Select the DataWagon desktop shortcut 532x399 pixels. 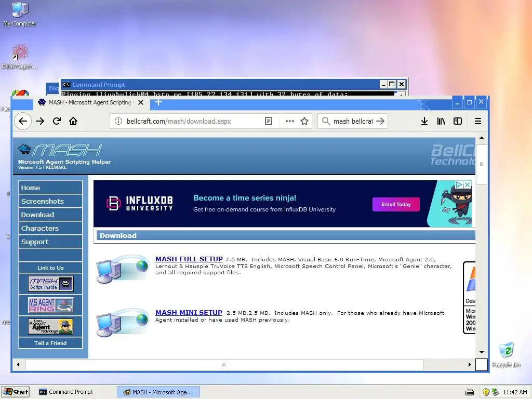coord(20,57)
